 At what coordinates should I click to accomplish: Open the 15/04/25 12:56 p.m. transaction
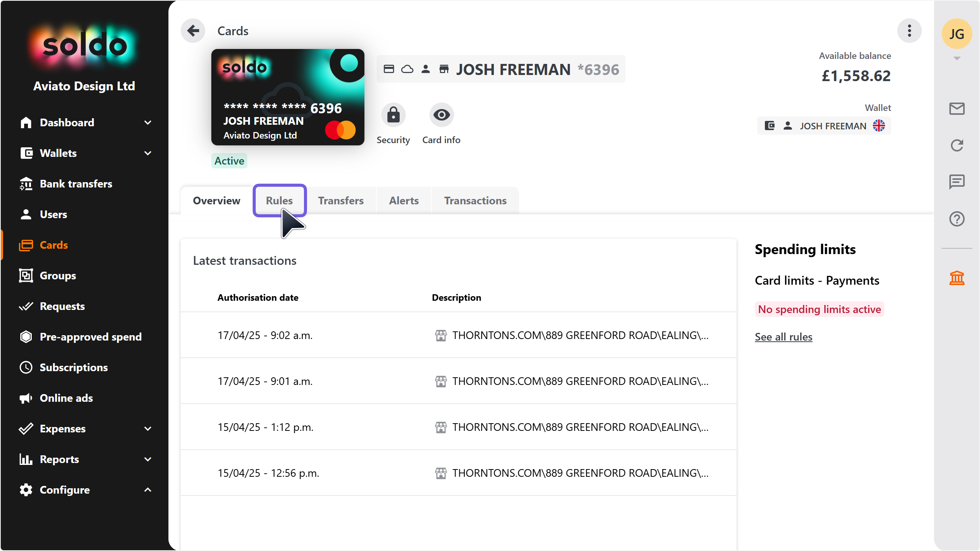tap(459, 473)
